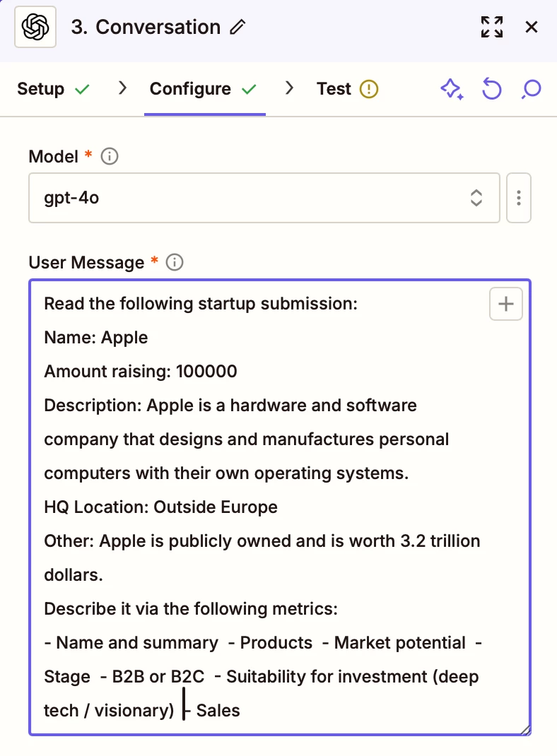Image resolution: width=557 pixels, height=756 pixels.
Task: Open the comment bubble icon
Action: [532, 89]
